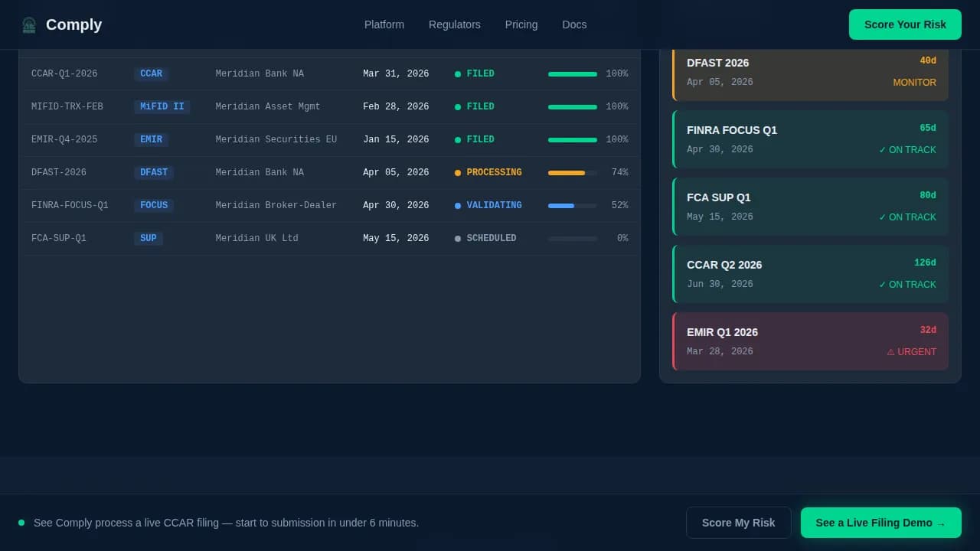The image size is (980, 551).
Task: Click the 126d countdown on CCAR Q2
Action: coord(925,262)
